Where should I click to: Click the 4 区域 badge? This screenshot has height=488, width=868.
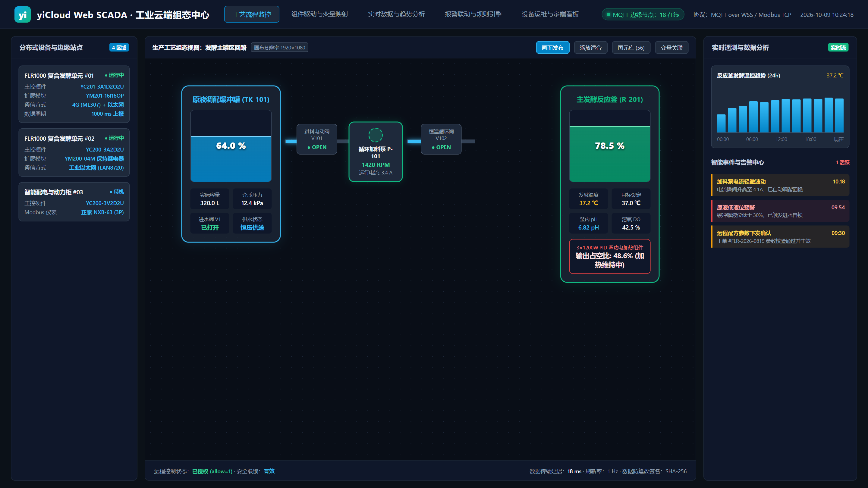point(119,48)
